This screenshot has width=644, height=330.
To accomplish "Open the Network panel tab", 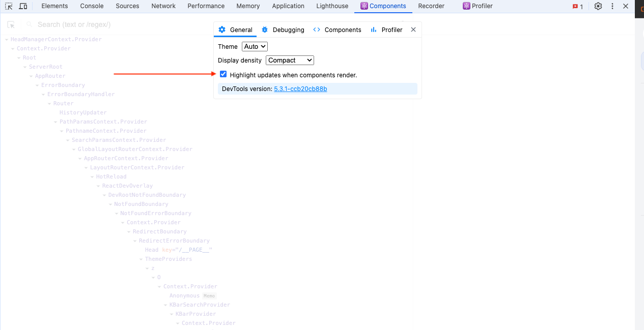I will 163,6.
